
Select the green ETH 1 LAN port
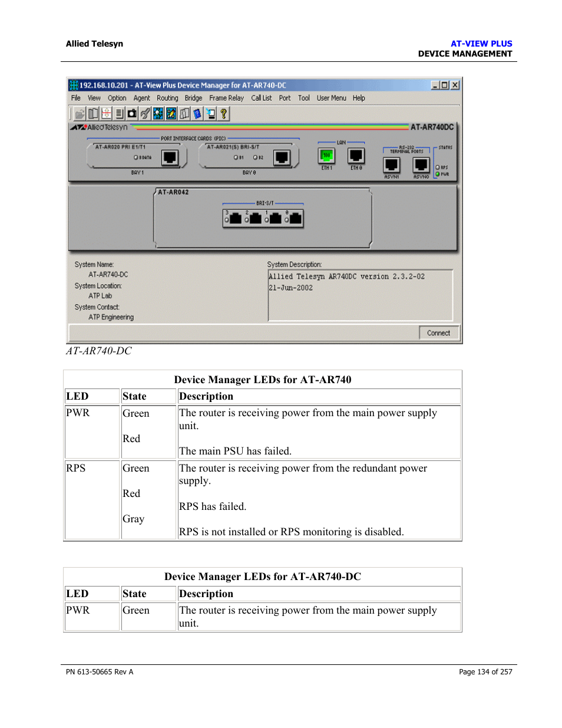[x=326, y=156]
